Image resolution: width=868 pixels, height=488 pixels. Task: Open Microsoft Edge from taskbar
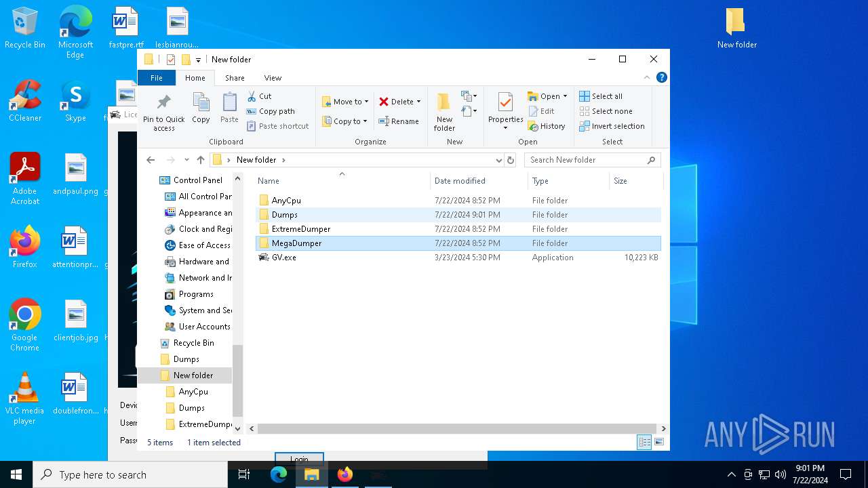click(x=279, y=474)
